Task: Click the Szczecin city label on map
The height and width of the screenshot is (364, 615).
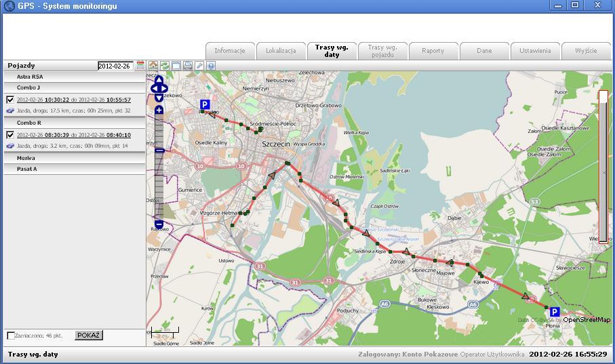Action: pos(276,144)
